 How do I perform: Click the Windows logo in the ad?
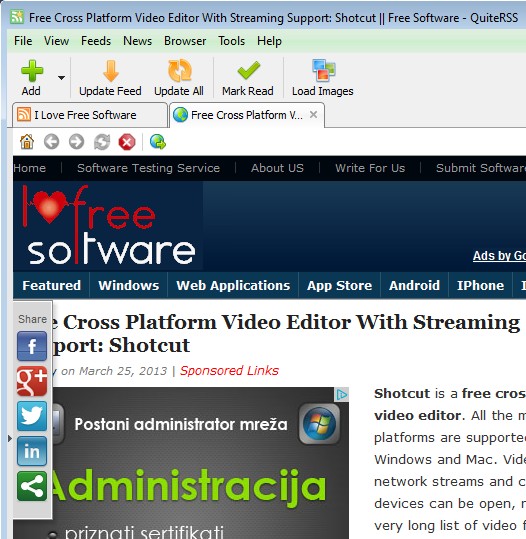pos(319,424)
